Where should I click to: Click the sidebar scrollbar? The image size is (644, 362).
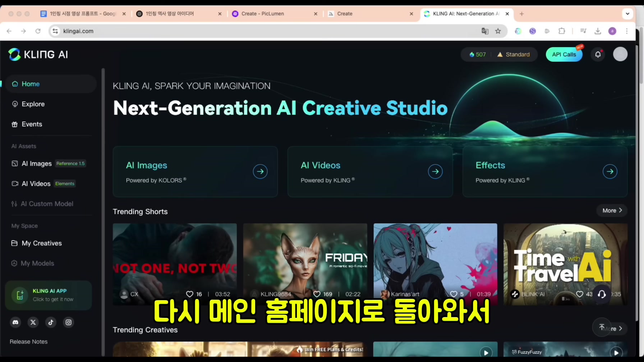(x=103, y=212)
